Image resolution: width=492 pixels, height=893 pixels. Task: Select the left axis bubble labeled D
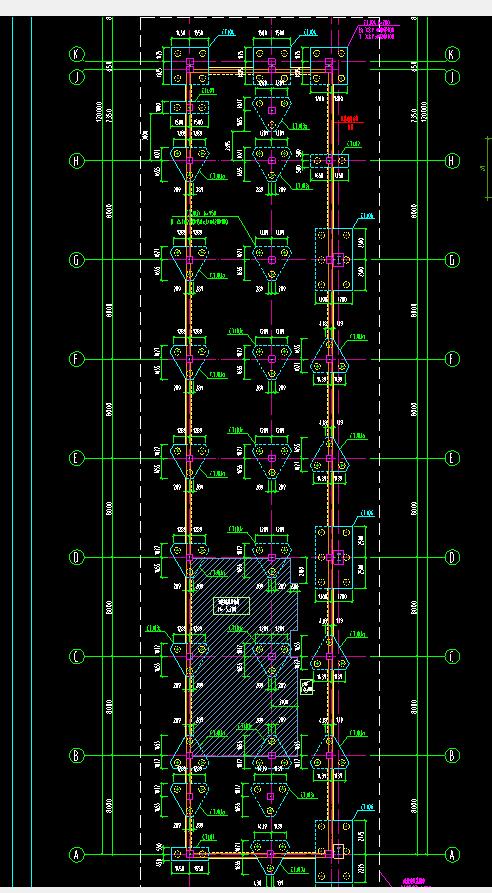tap(77, 558)
